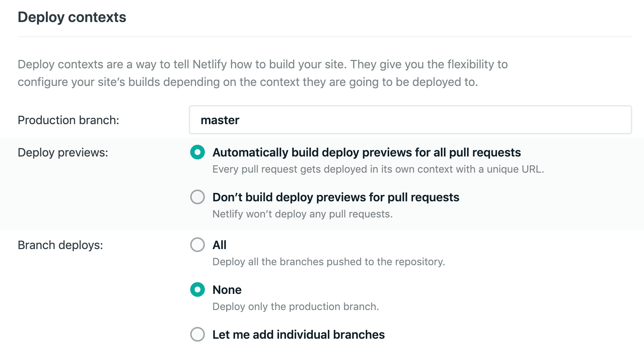Screen dimensions: 644x349
Task: Click the unique URL description under deploy previews
Action: 378,169
